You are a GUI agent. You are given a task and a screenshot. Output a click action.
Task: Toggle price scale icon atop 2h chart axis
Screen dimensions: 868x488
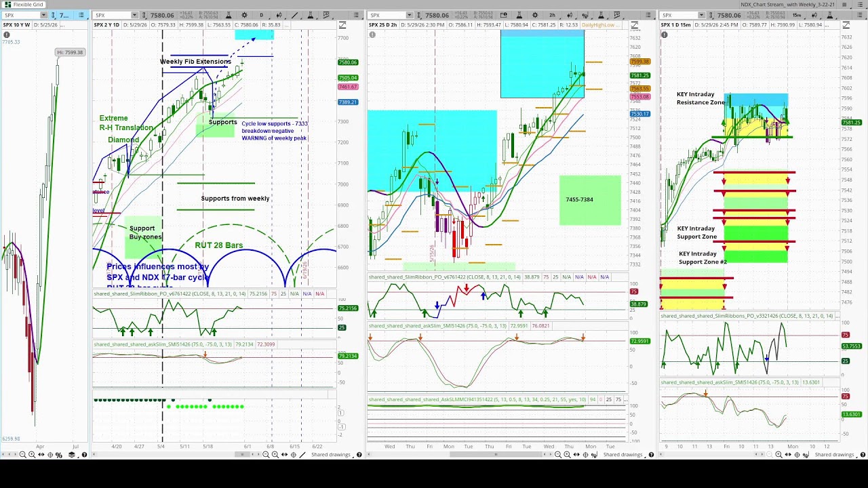pos(635,25)
